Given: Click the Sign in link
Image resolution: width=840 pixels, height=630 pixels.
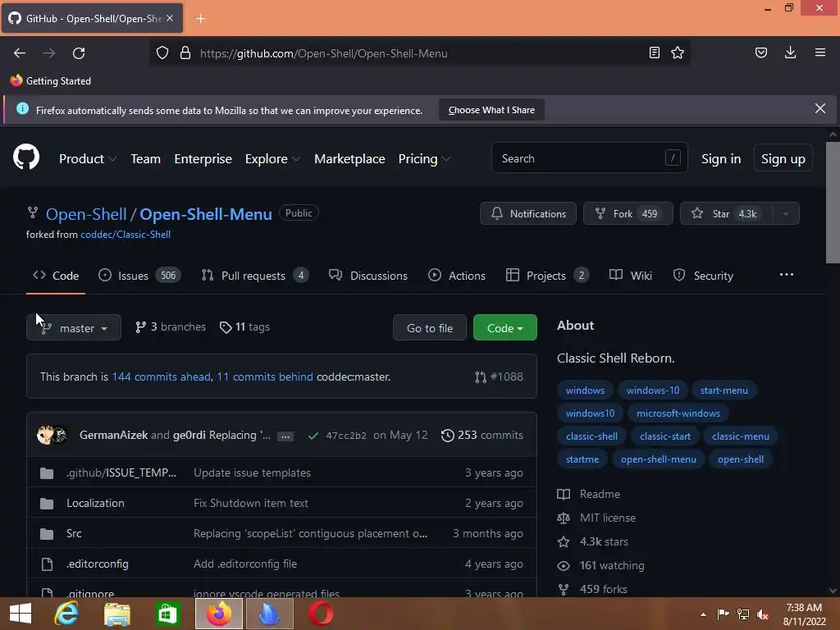Looking at the screenshot, I should [x=721, y=158].
